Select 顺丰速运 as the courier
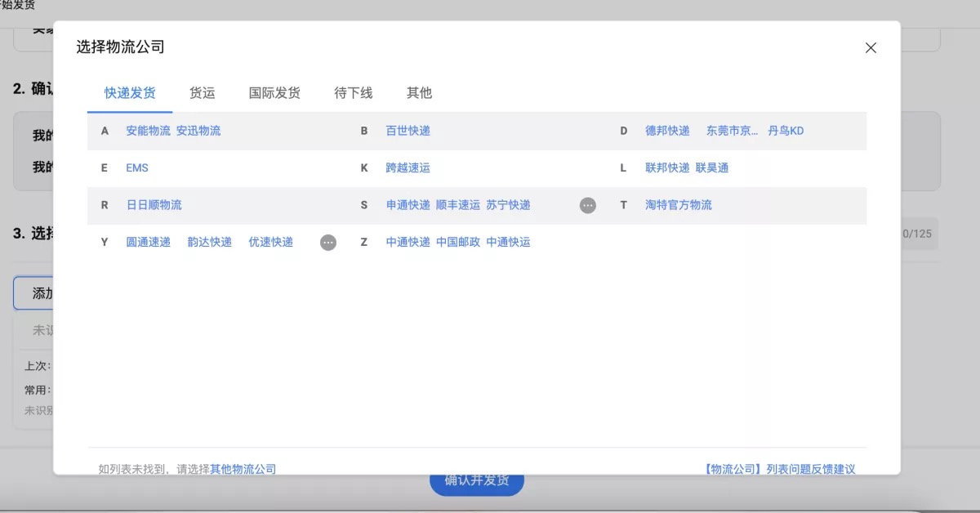 pos(458,205)
